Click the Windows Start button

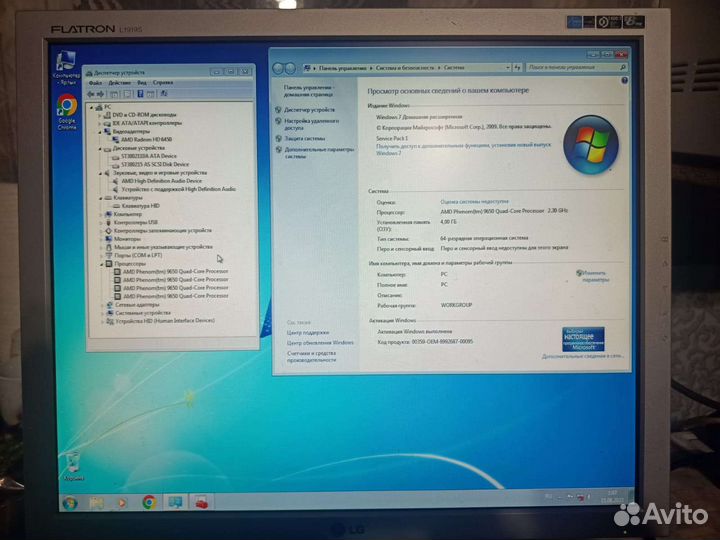[70, 502]
